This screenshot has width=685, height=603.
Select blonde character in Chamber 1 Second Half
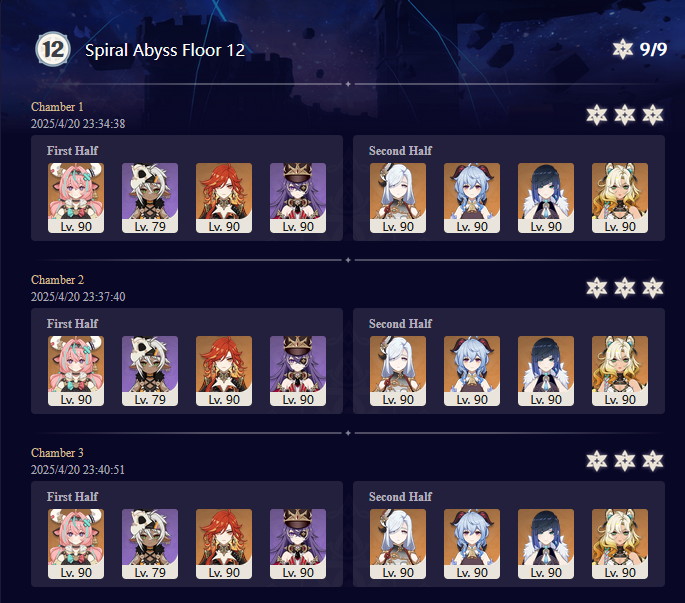[620, 198]
